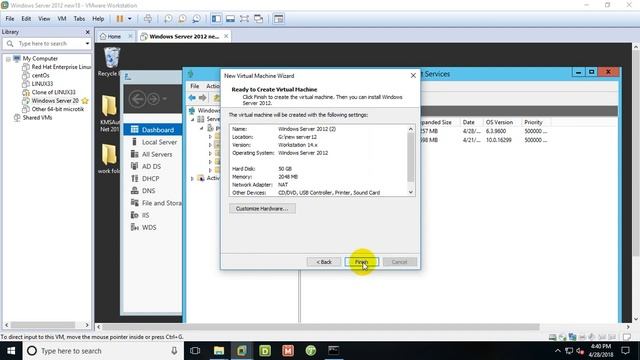Open Server Manager navigation history dropdown

(x=164, y=99)
